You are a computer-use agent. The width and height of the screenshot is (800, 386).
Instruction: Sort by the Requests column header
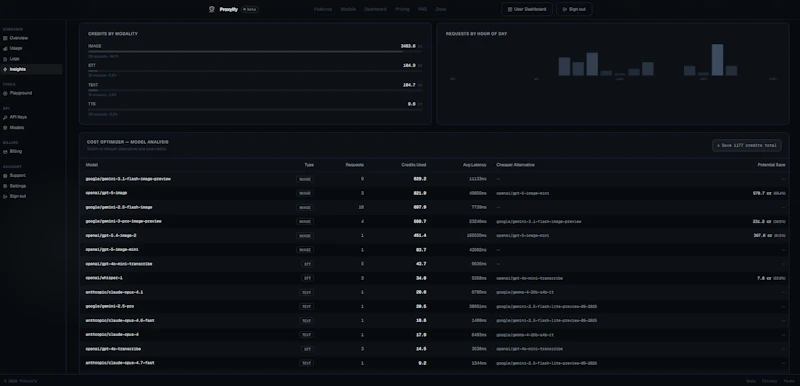click(x=355, y=165)
